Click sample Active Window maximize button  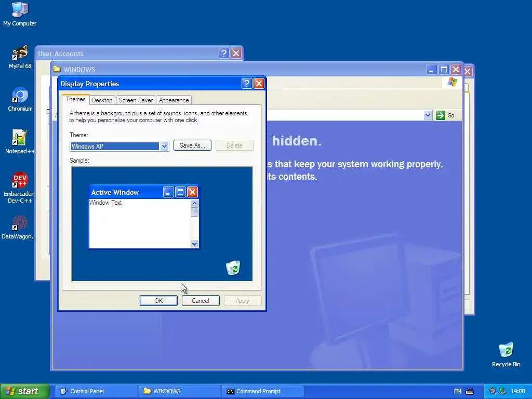coord(180,192)
